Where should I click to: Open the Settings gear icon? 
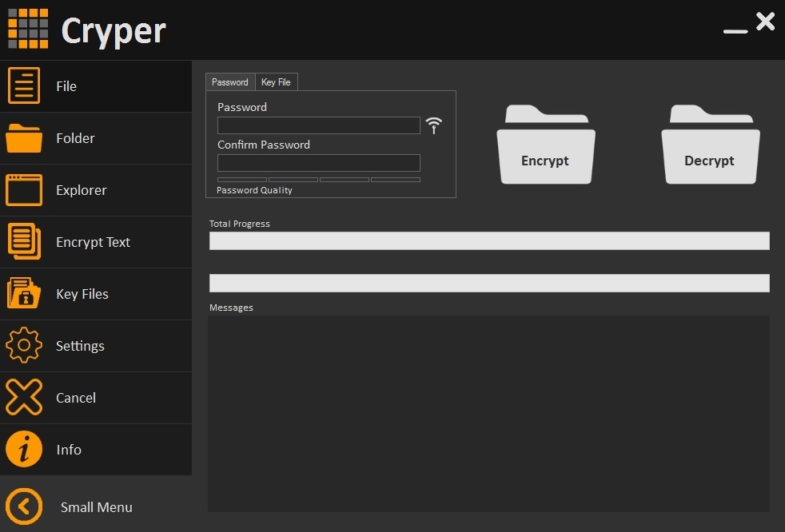23,345
